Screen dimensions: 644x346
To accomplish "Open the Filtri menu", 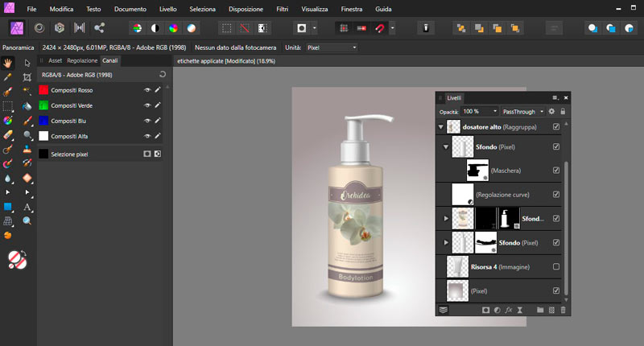I will (283, 9).
